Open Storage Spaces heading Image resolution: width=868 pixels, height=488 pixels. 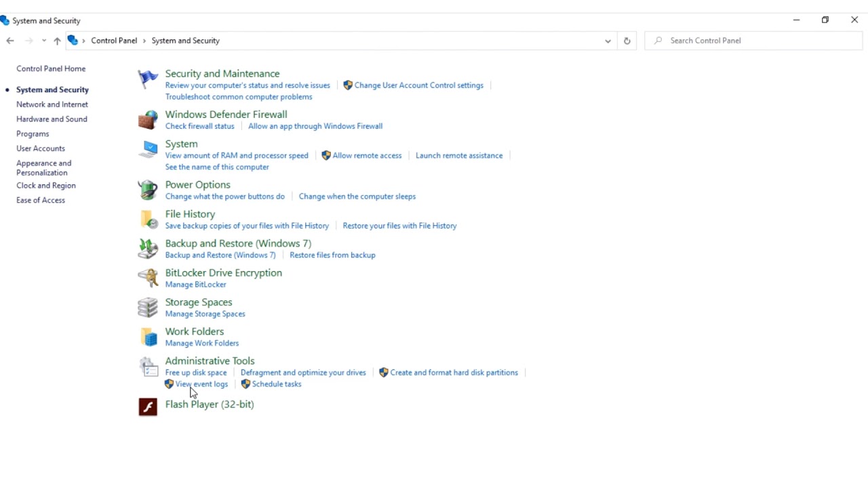[199, 302]
